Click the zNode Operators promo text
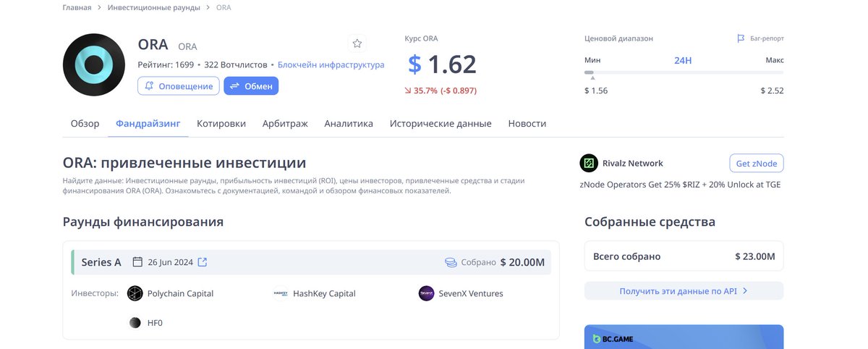Viewport: 868px width, 349px height. pyautogui.click(x=680, y=184)
